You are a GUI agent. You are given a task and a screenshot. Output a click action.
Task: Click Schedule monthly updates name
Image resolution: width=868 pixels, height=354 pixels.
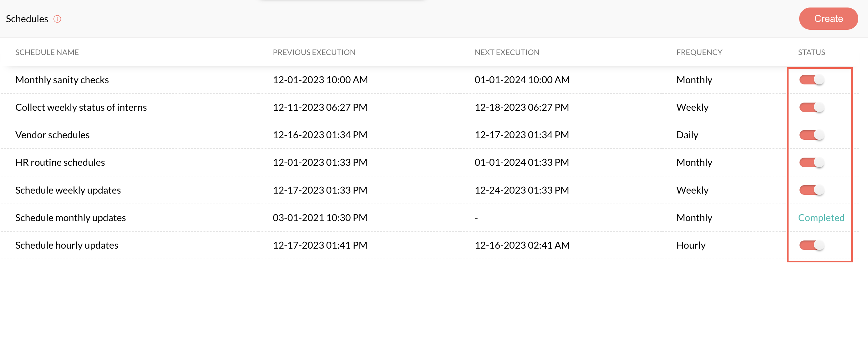(x=70, y=218)
